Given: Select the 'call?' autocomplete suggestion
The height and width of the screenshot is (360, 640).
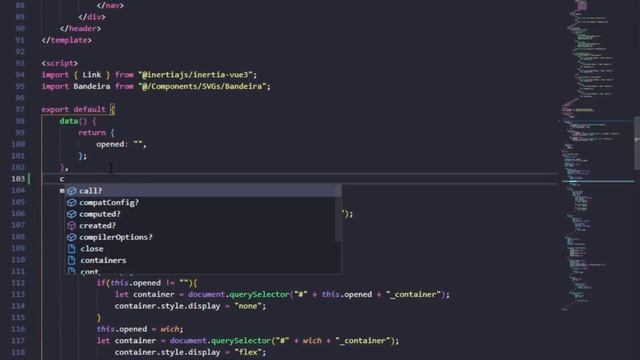Looking at the screenshot, I should [203, 191].
